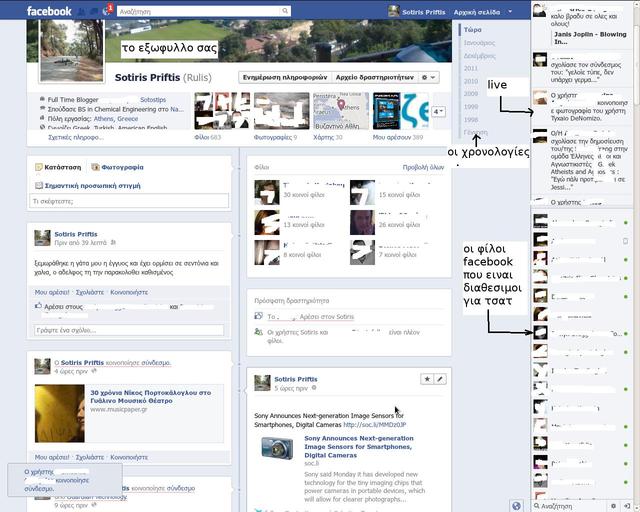Click the Γράψτε ένα σχόλιο field
640x512 pixels.
tap(129, 330)
